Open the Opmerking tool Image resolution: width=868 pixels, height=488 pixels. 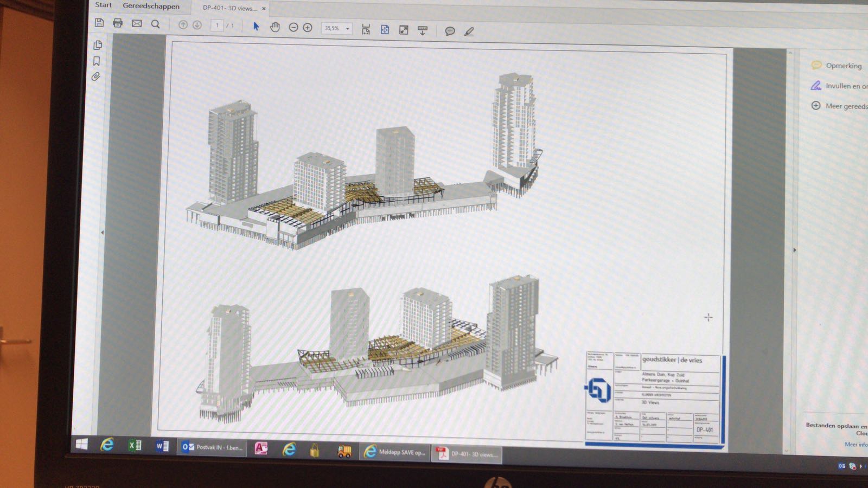pyautogui.click(x=837, y=65)
